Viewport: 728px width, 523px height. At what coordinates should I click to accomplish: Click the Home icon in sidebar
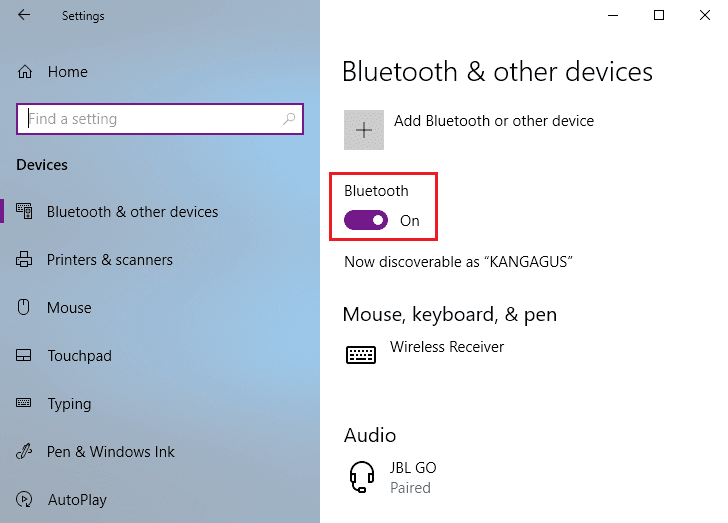click(25, 72)
